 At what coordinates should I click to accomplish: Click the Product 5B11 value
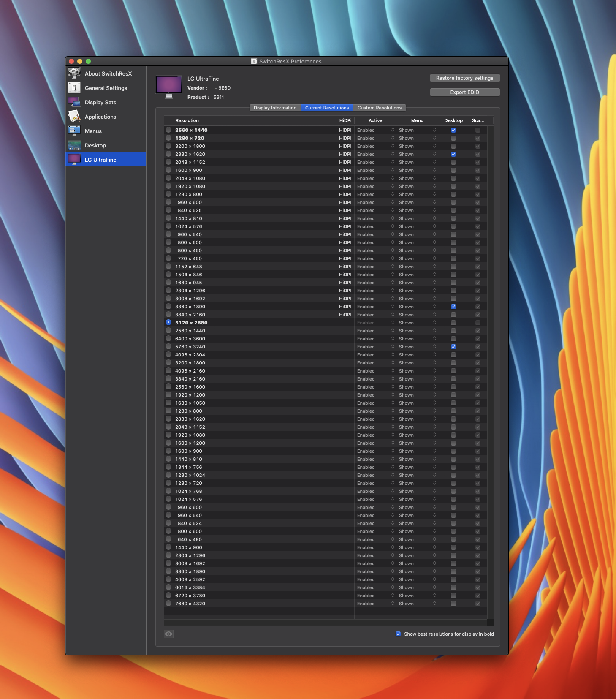pyautogui.click(x=219, y=97)
